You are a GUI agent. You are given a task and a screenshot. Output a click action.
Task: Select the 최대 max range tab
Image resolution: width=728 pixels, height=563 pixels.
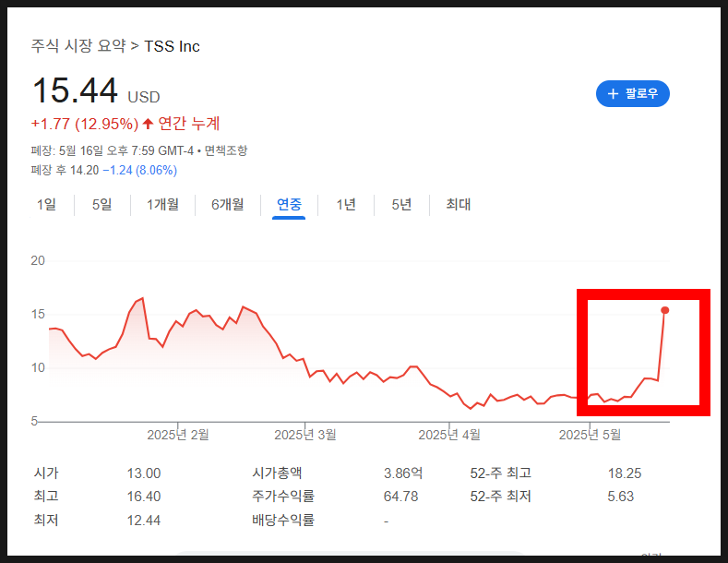pos(459,204)
